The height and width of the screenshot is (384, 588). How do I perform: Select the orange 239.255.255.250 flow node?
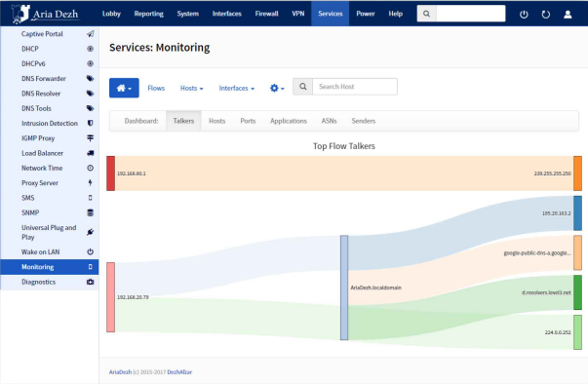(577, 173)
